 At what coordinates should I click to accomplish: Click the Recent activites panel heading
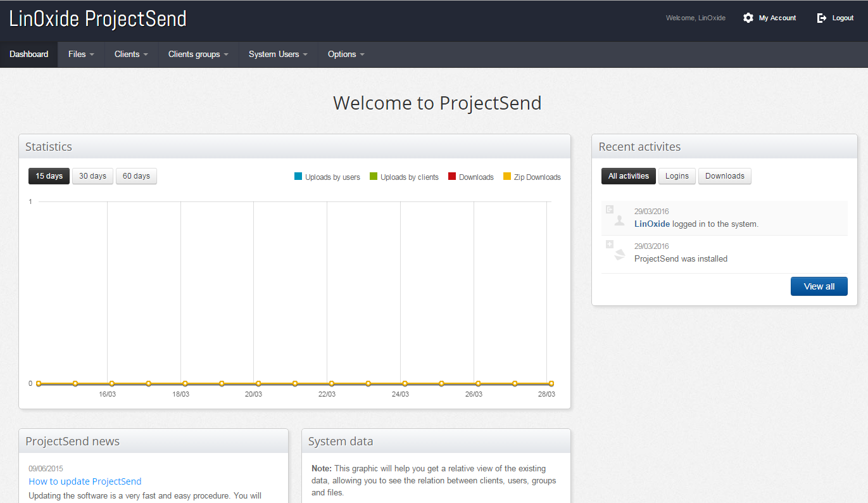639,146
